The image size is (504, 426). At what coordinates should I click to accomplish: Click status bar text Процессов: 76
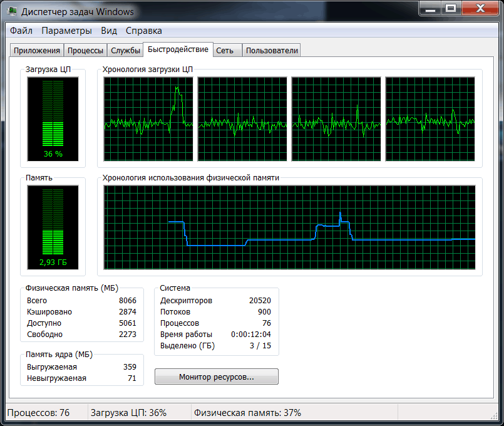point(38,413)
